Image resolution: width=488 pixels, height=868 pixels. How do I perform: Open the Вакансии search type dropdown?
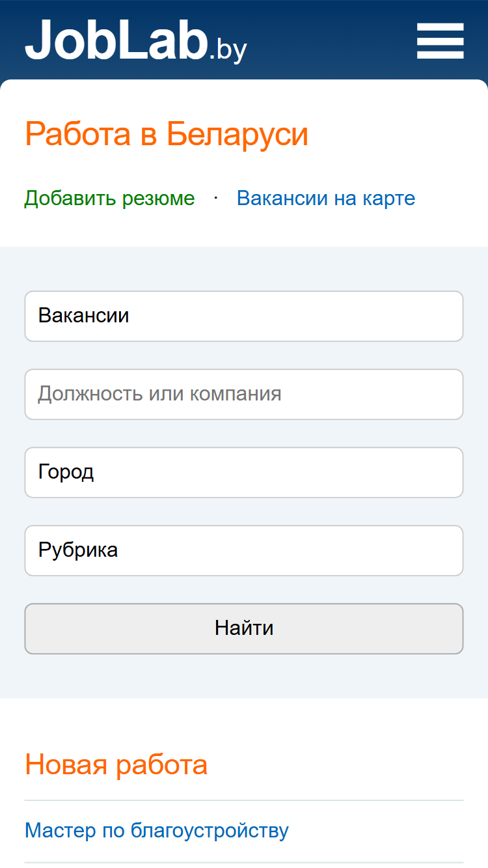[x=244, y=316]
